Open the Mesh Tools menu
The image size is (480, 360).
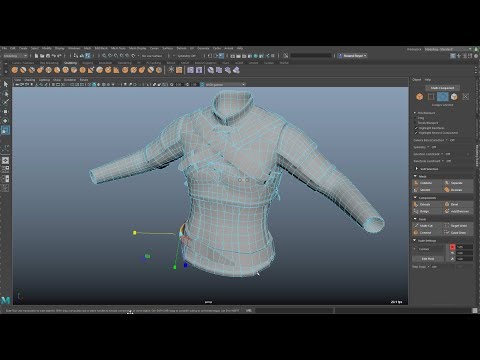point(118,49)
